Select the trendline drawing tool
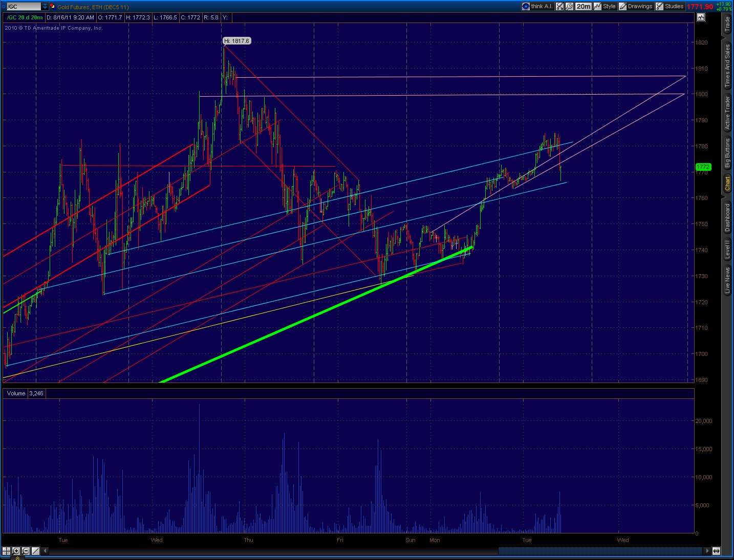734x560 pixels. (x=35, y=551)
